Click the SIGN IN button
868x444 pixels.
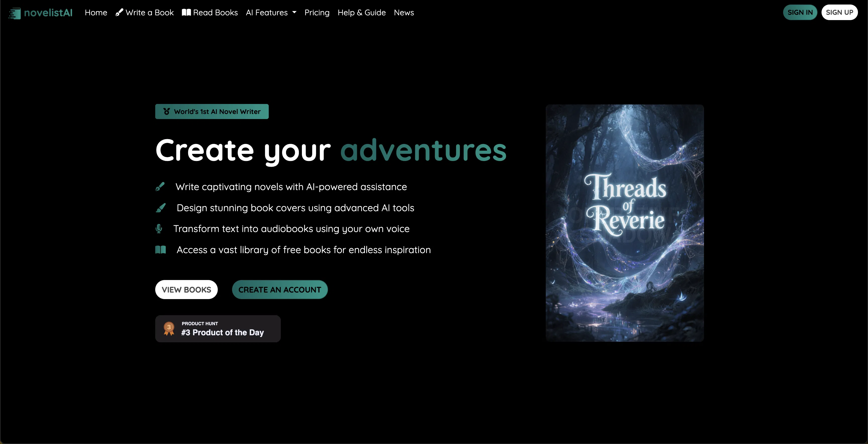tap(800, 12)
